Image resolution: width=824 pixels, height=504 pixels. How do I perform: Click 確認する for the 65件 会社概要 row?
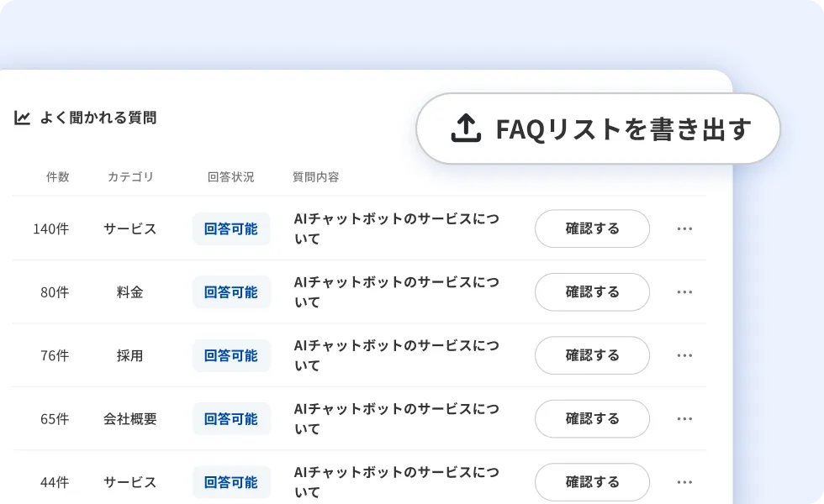coord(592,419)
